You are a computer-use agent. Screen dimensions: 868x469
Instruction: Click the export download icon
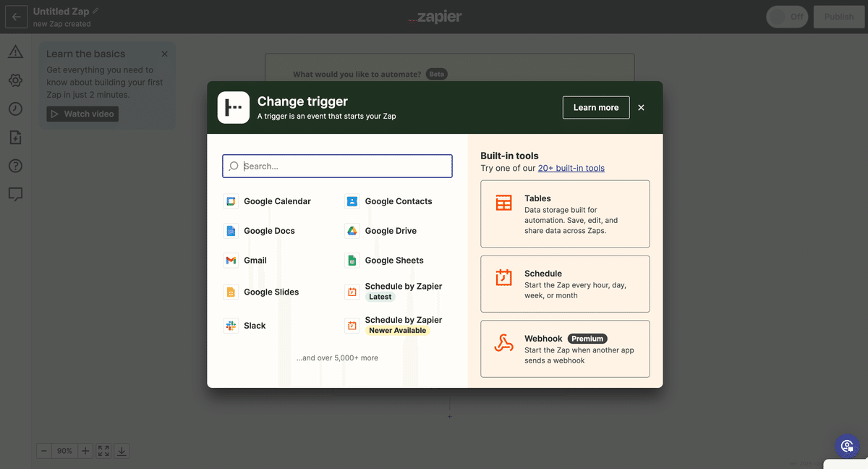[122, 451]
